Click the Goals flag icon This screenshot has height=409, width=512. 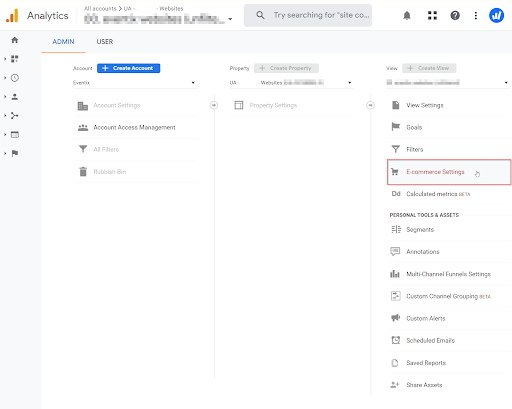click(396, 127)
